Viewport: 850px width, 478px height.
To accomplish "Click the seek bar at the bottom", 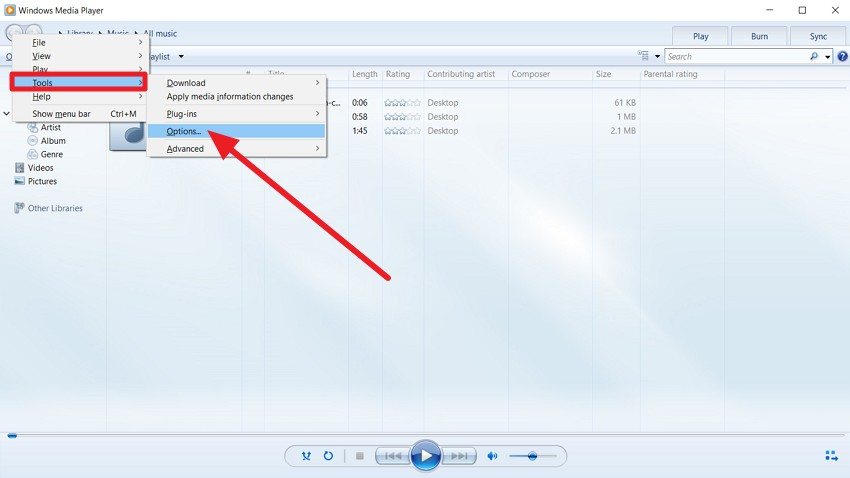I will (425, 435).
